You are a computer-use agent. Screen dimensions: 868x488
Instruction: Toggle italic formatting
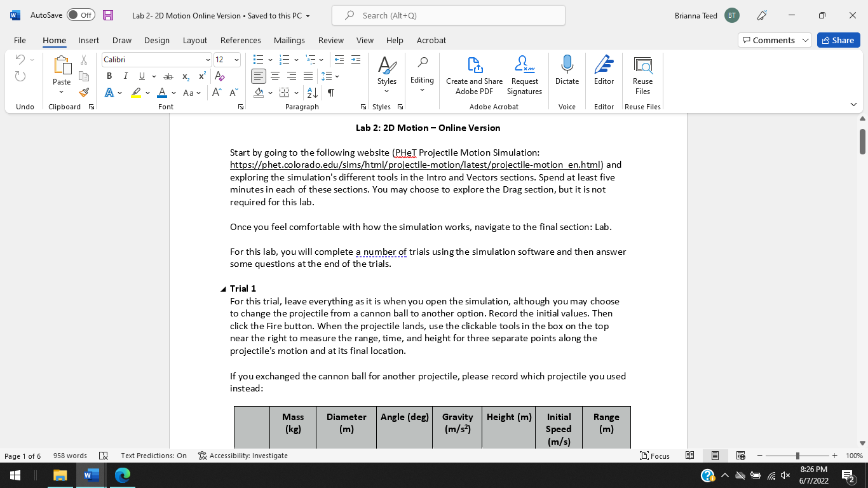click(125, 76)
